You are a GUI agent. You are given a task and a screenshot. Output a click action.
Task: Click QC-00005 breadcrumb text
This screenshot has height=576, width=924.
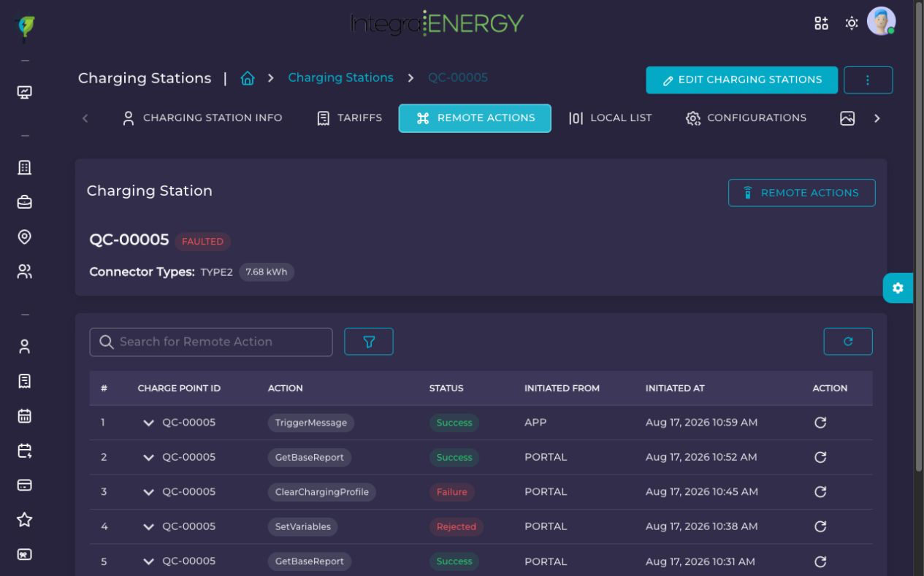click(458, 77)
